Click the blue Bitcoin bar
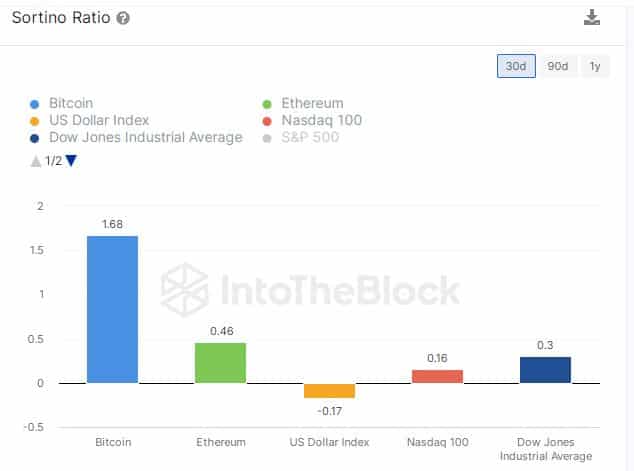Image resolution: width=634 pixels, height=471 pixels. click(x=112, y=309)
